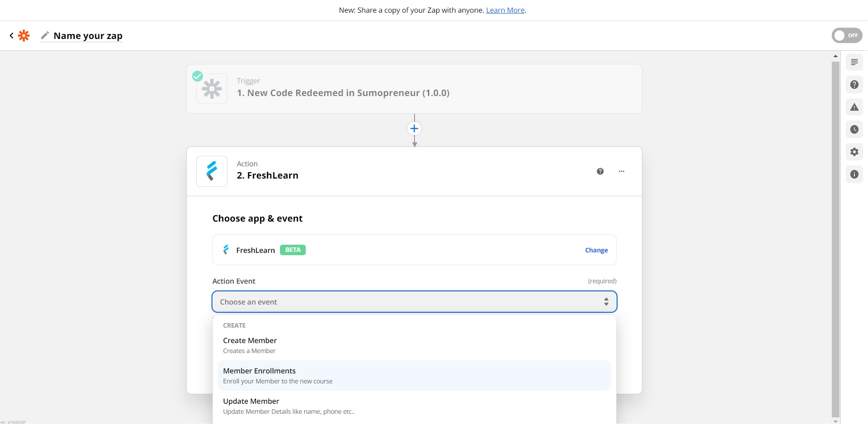Click the '2. FreshLearn' action title
The width and height of the screenshot is (868, 426).
click(267, 175)
